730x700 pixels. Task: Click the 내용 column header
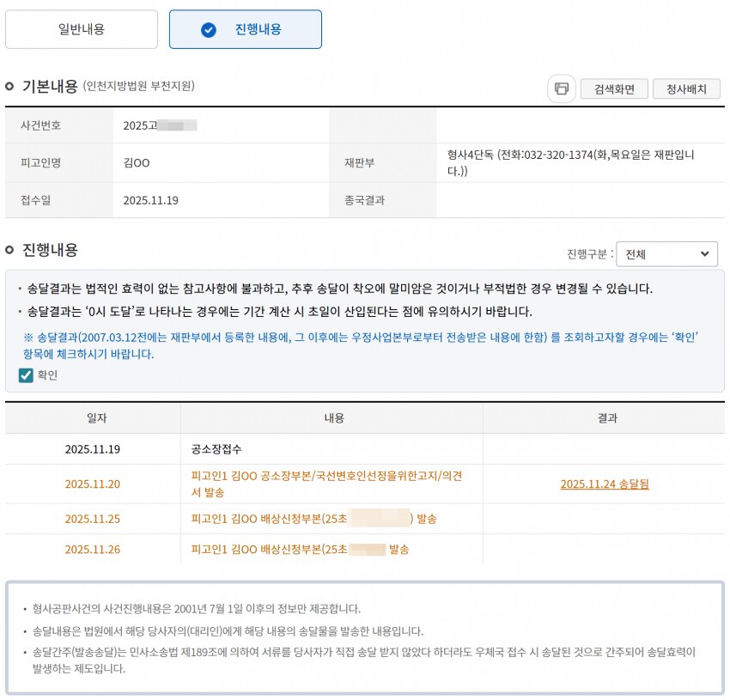coord(331,418)
